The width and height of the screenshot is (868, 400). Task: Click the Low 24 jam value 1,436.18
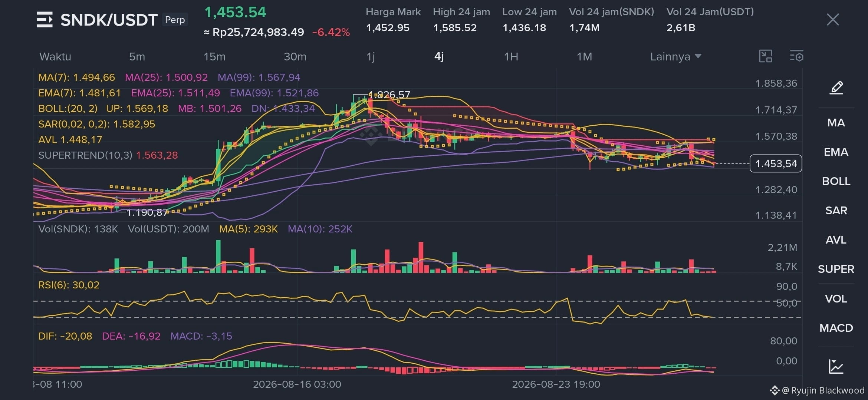click(524, 28)
